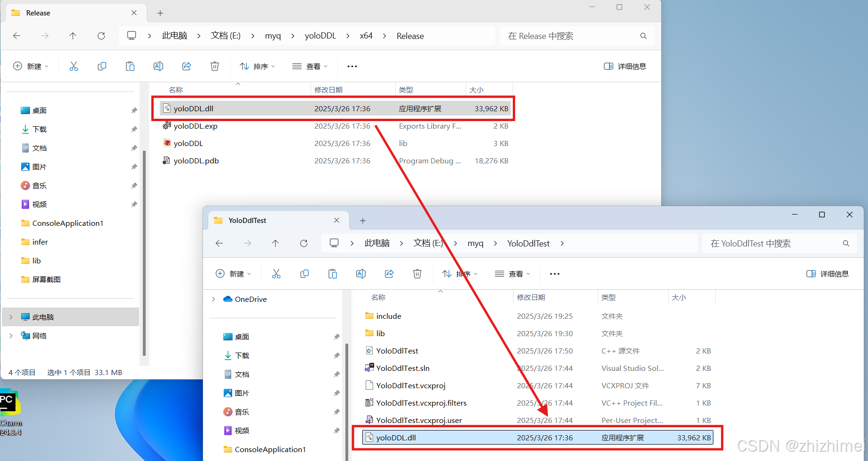Click Copy icon in Release window toolbar

[x=102, y=66]
